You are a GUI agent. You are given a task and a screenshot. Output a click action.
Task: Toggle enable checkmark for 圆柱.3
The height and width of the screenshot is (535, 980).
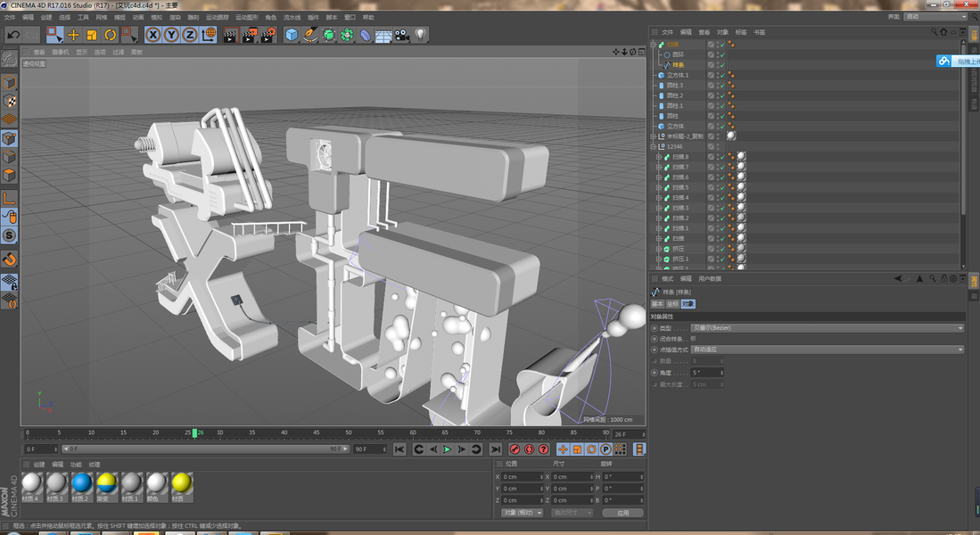722,85
